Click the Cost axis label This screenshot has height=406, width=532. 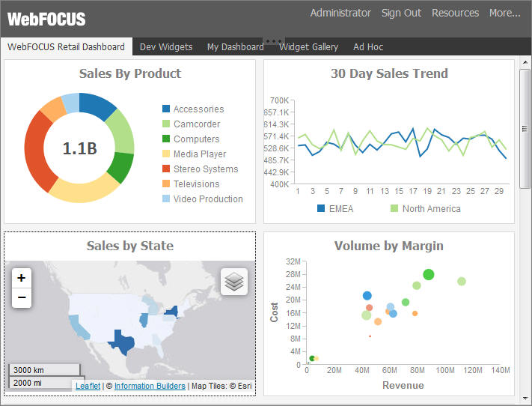tap(274, 312)
